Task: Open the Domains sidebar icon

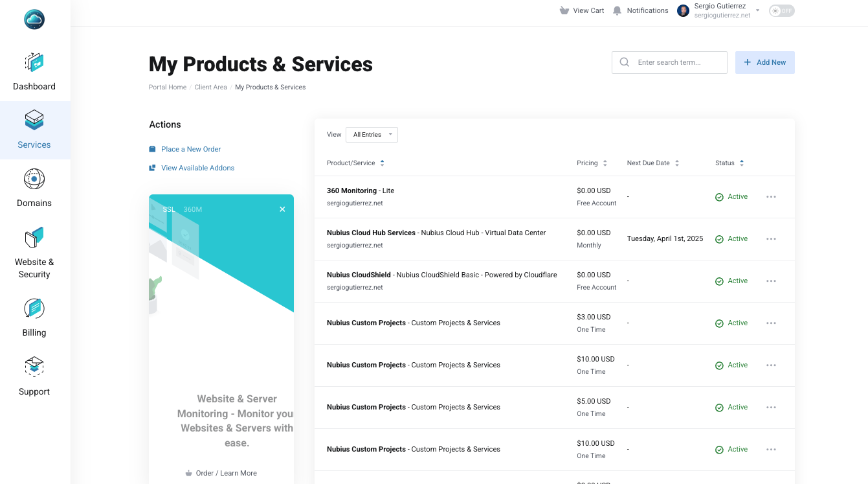Action: pyautogui.click(x=34, y=179)
